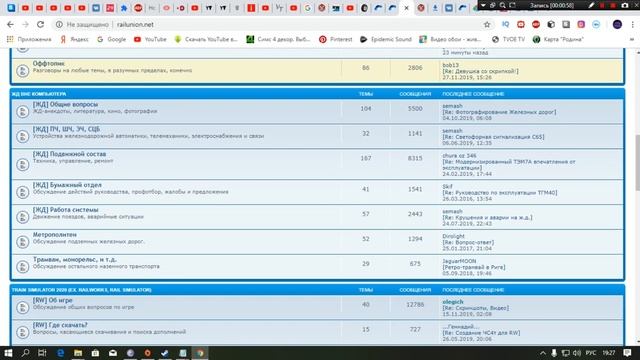Click the [ЖД] Бумажный отдел forum icon
Viewport: 640px width, 360px height.
tap(22, 192)
